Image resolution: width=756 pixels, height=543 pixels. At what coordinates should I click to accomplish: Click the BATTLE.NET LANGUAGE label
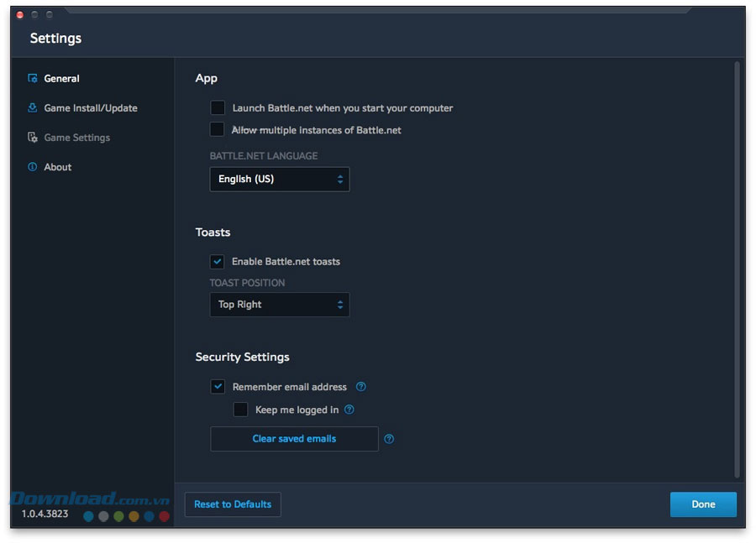(263, 156)
